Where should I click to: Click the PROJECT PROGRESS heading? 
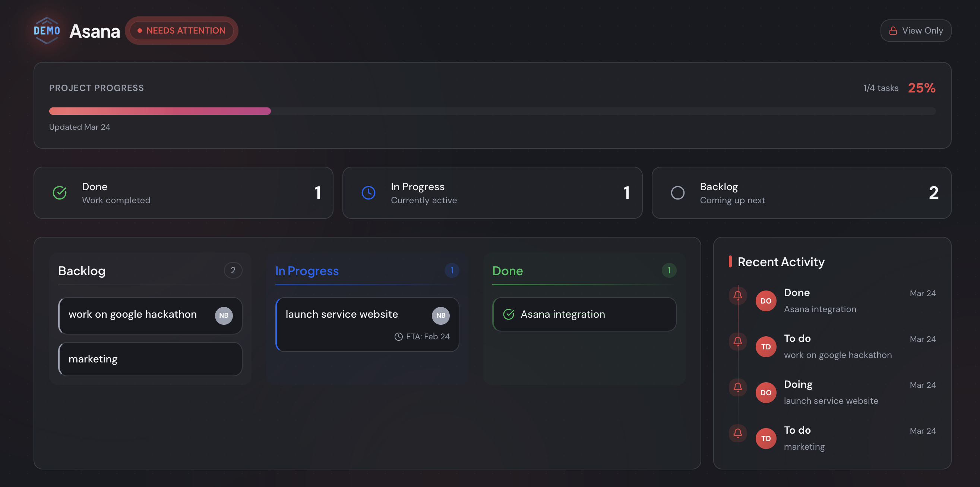click(x=96, y=88)
